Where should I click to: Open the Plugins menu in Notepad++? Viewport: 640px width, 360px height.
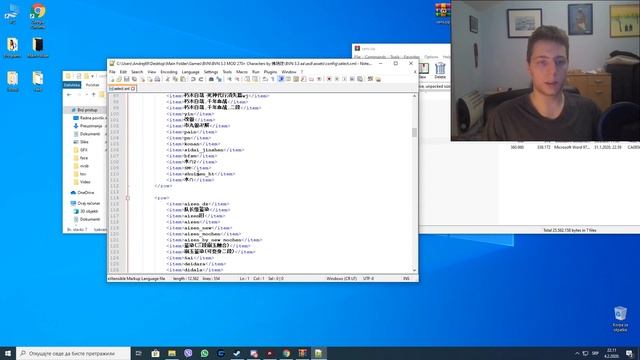[271, 72]
